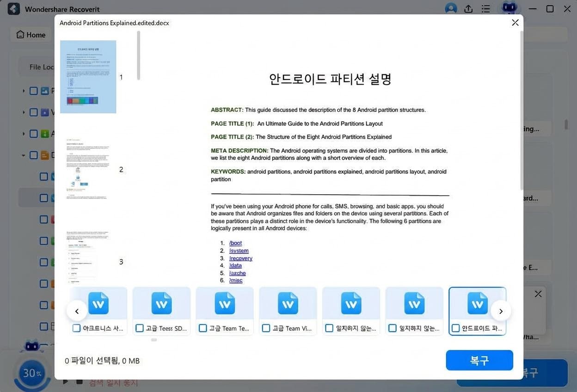Expand the first collapsed folder in the tree

[x=23, y=90]
